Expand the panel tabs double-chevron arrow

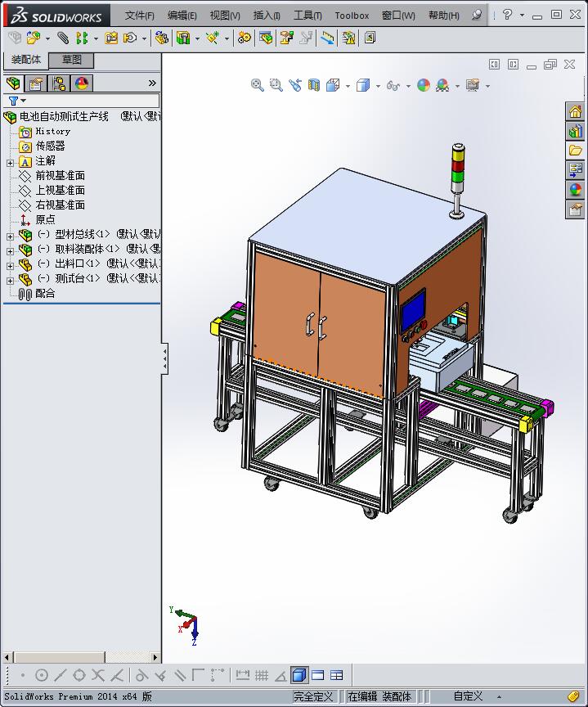pos(152,83)
